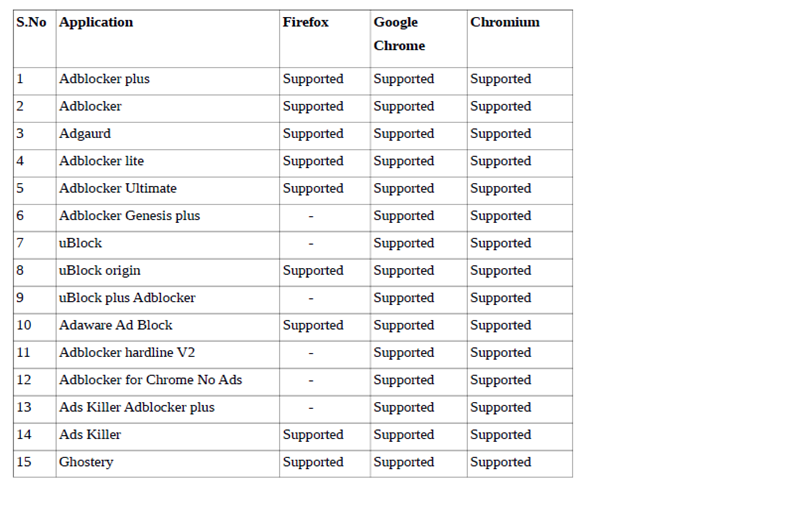Click the Firefox column header
This screenshot has height=532, width=800.
tap(305, 22)
